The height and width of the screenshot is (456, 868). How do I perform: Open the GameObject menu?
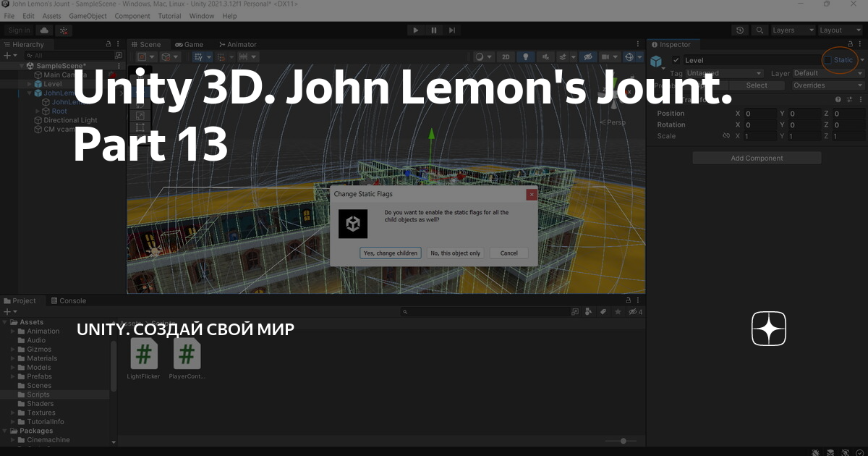click(x=88, y=15)
